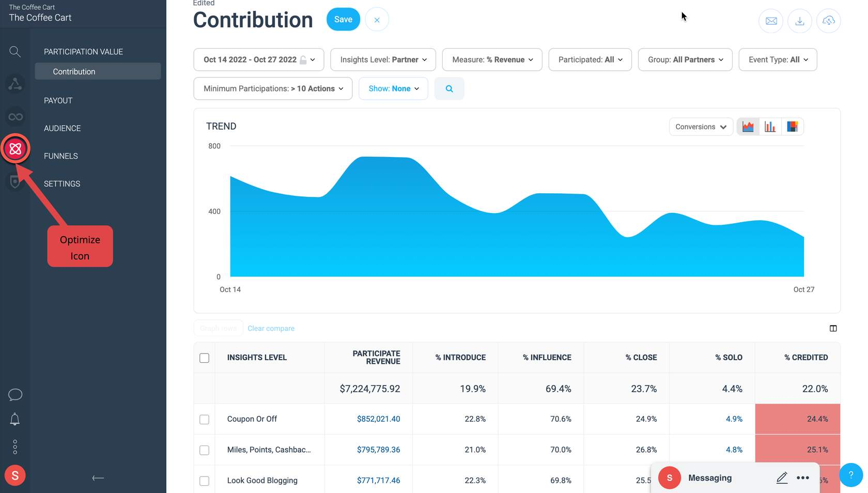This screenshot has width=868, height=493.
Task: Open the search magnifier in left rail
Action: (x=15, y=51)
